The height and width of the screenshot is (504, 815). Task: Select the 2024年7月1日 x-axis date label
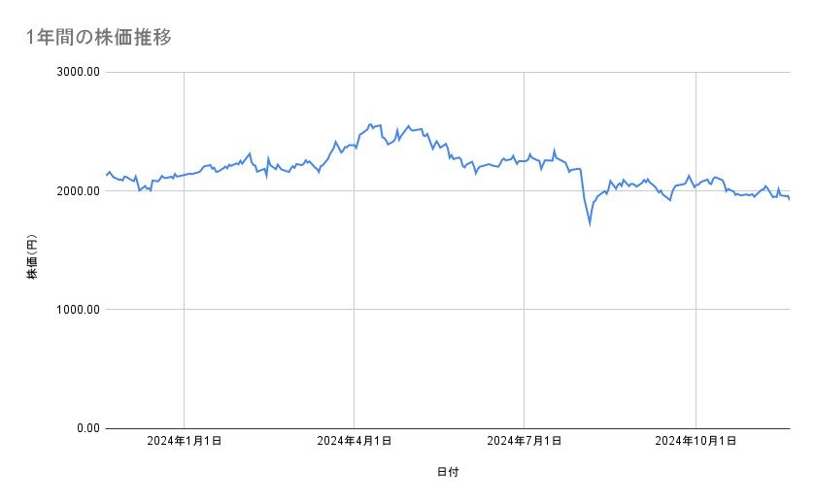525,442
